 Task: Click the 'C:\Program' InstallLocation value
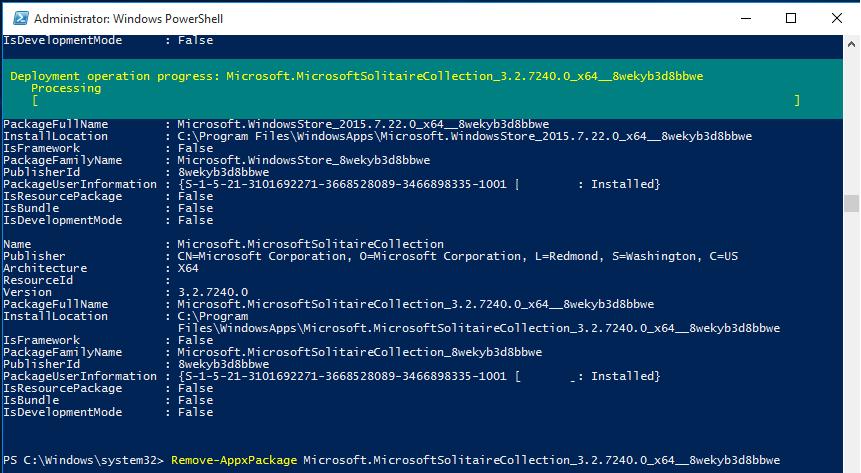pyautogui.click(x=213, y=316)
